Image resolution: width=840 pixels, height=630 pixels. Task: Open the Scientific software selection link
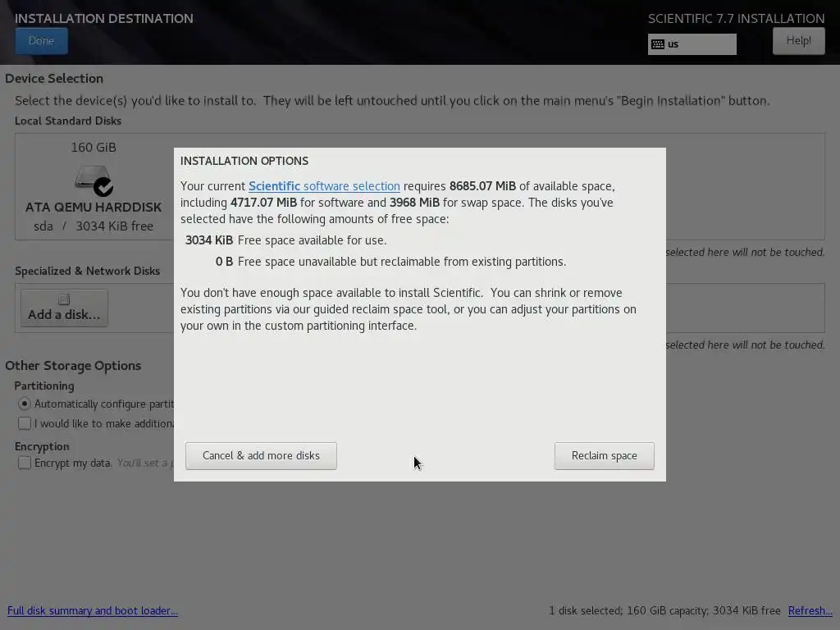point(324,186)
